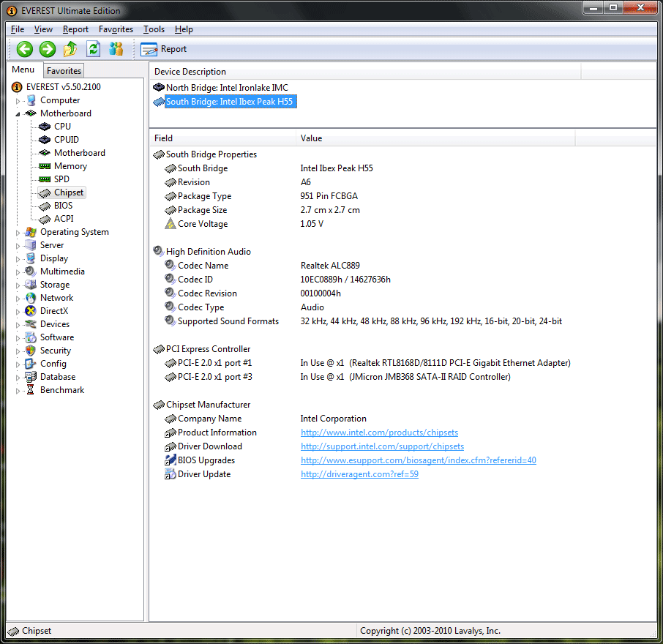Click the Operating System Windows-flag icon
This screenshot has height=644, width=663.
click(31, 232)
